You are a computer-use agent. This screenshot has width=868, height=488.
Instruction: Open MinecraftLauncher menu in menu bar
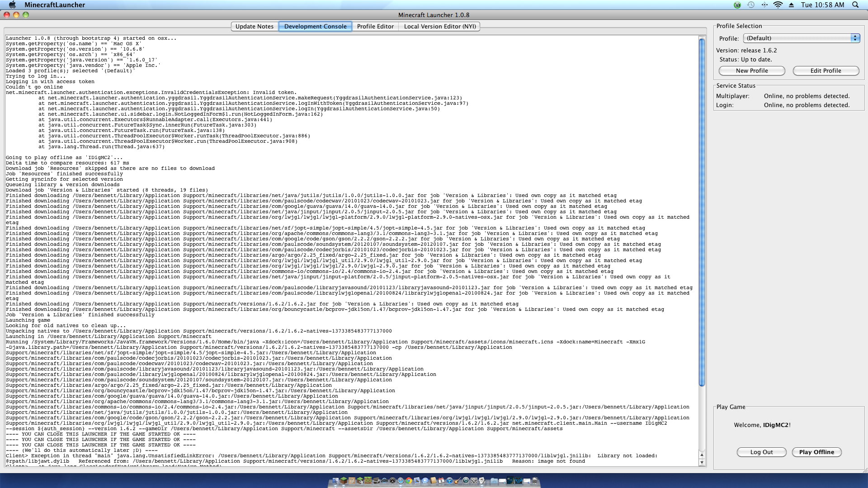click(x=55, y=5)
